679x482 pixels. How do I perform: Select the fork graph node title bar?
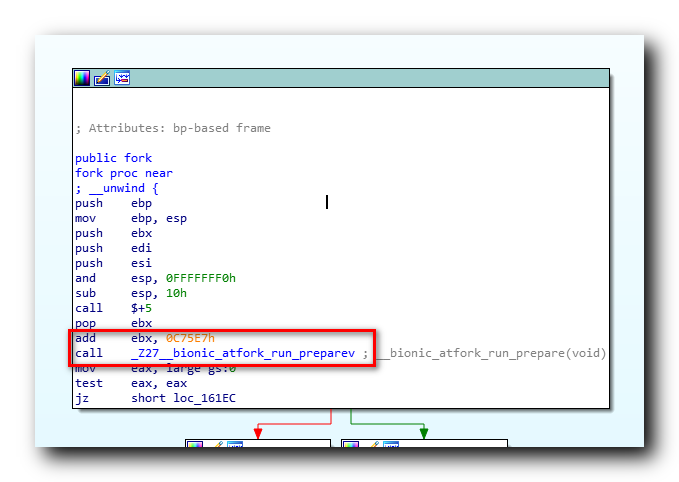[x=341, y=78]
